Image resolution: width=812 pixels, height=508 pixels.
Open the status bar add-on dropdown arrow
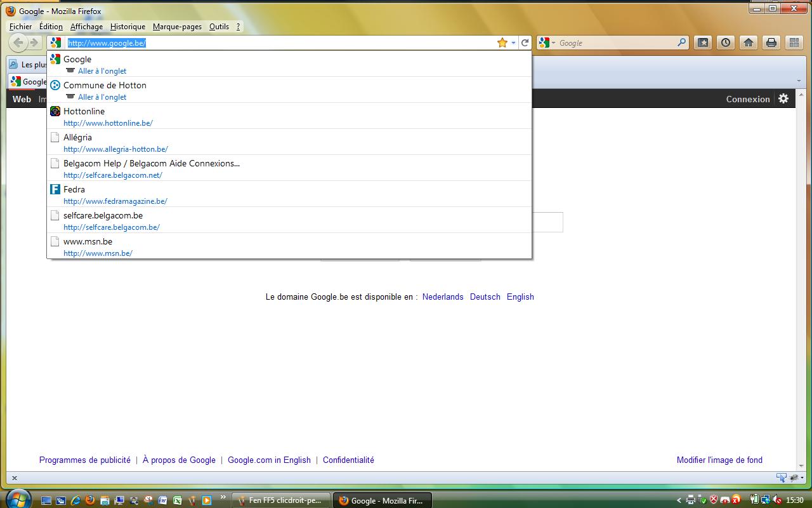click(x=802, y=478)
